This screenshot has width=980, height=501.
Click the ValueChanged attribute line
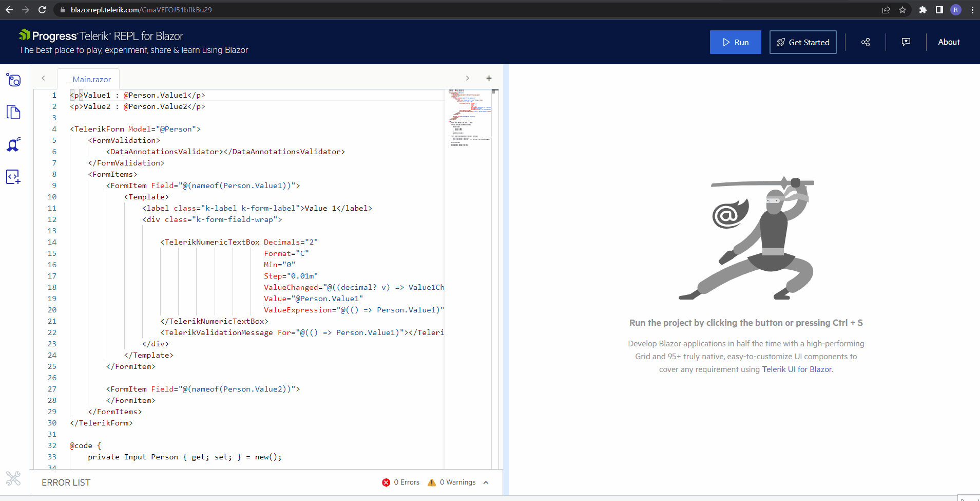pos(354,287)
